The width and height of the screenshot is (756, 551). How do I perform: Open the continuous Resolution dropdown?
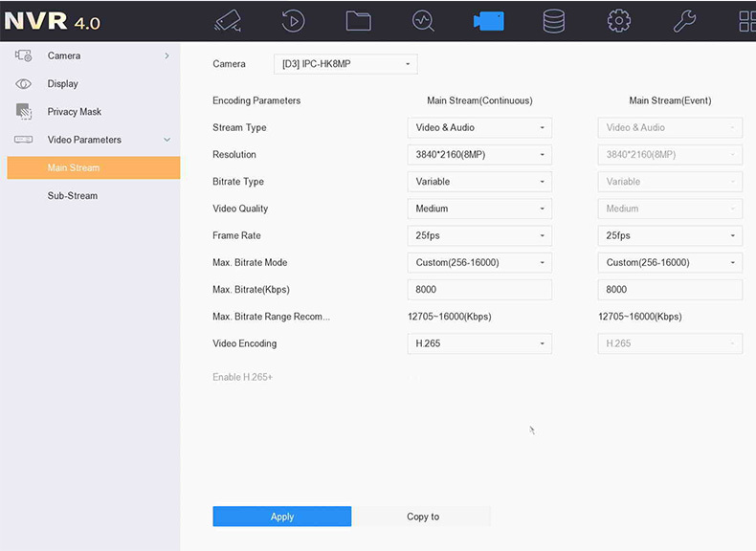479,155
